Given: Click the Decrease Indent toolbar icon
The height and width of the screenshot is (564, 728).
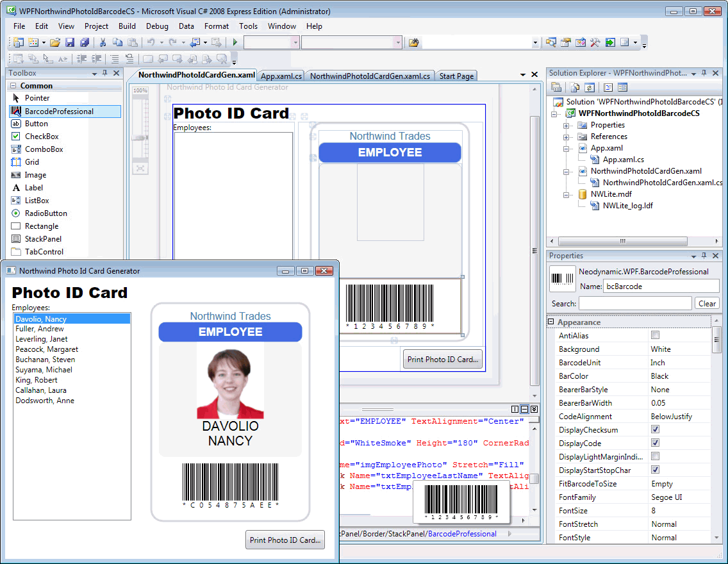Looking at the screenshot, I should (82, 59).
